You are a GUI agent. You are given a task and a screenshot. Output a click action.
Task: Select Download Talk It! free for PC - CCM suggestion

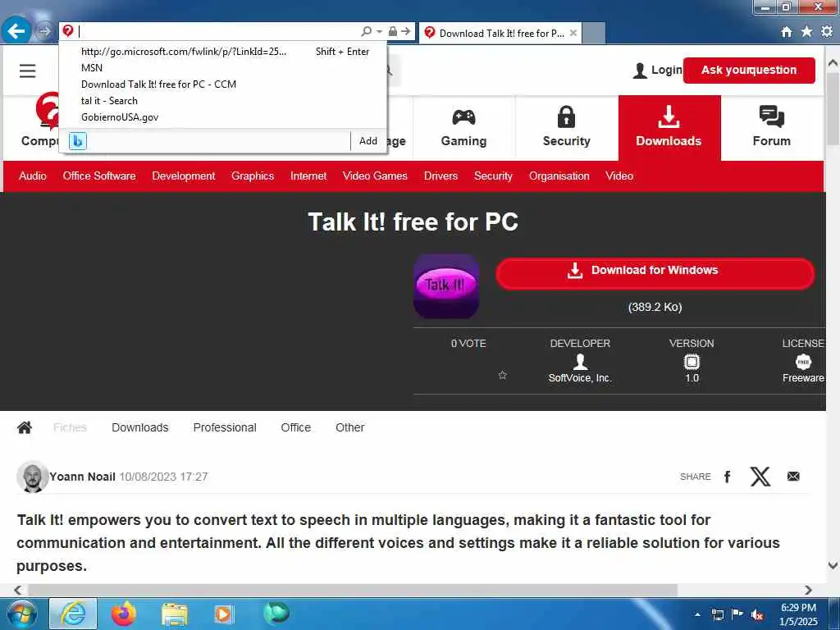click(225, 84)
